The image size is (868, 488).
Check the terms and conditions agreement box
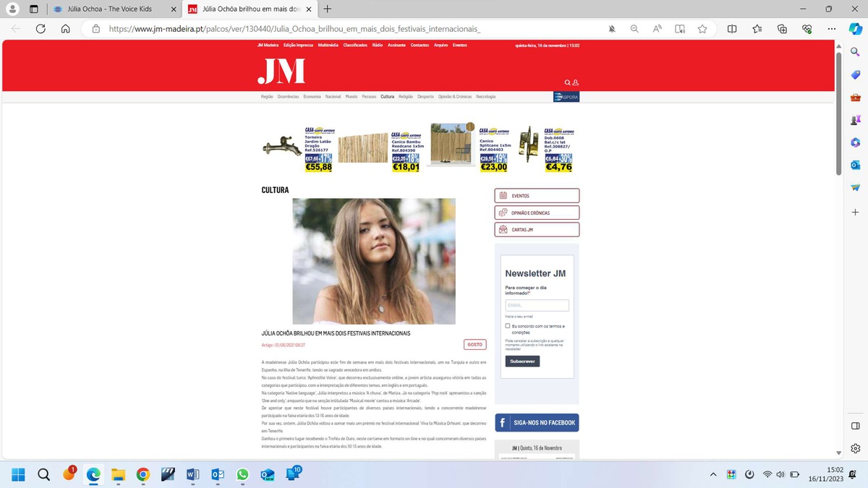tap(508, 326)
